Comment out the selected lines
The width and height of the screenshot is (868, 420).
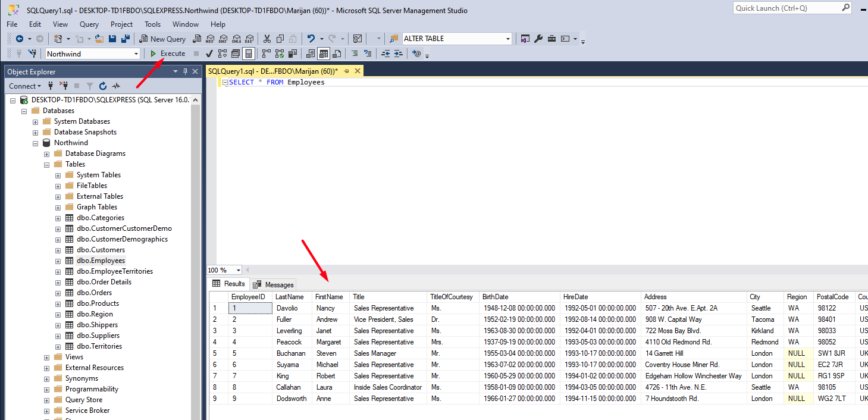click(x=355, y=54)
